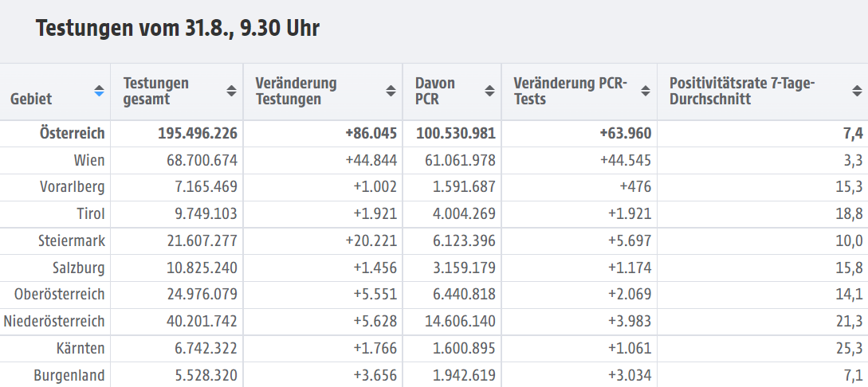The width and height of the screenshot is (868, 387).
Task: Select the Österreich row label
Action: point(72,133)
